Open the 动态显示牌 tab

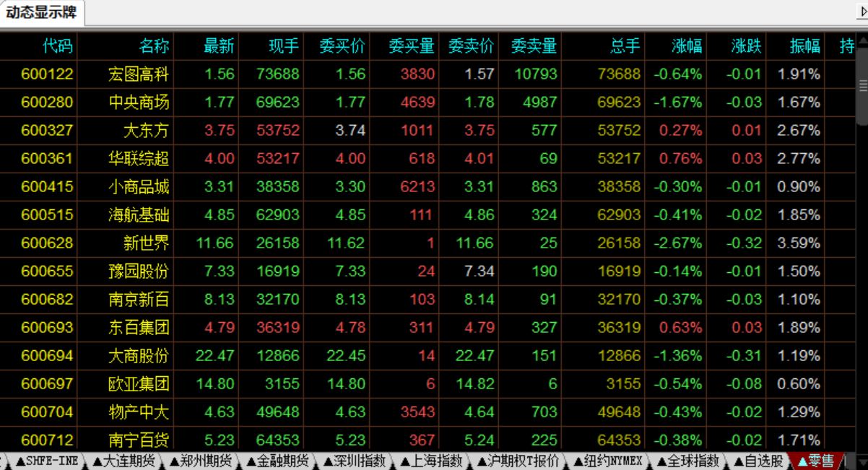tap(42, 12)
